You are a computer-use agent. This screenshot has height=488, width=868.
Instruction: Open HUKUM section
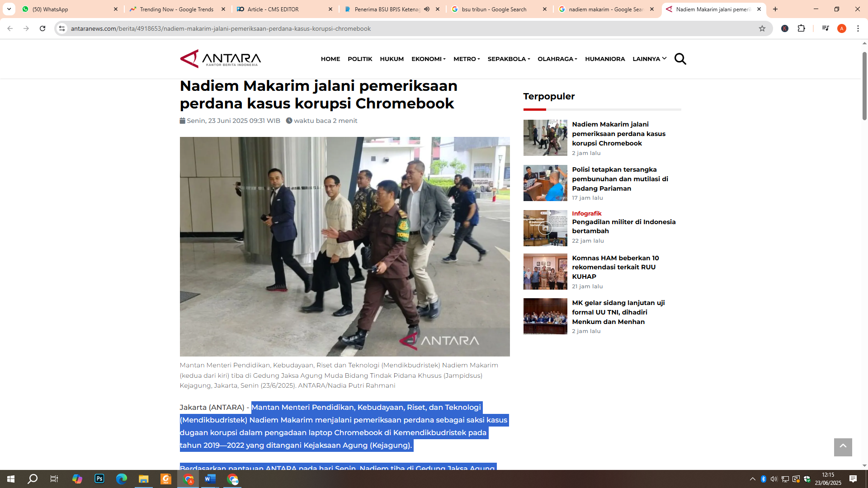(x=392, y=59)
